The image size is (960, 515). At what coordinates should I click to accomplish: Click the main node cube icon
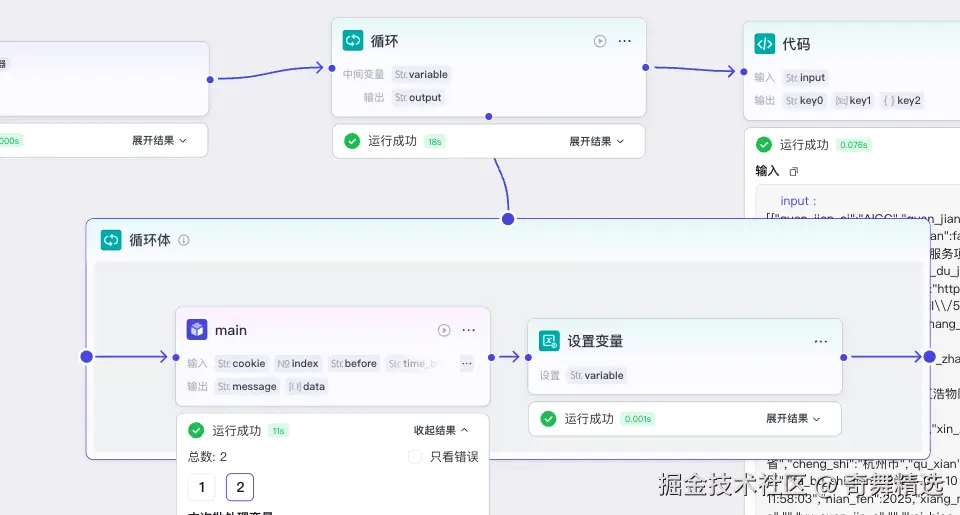[x=197, y=330]
